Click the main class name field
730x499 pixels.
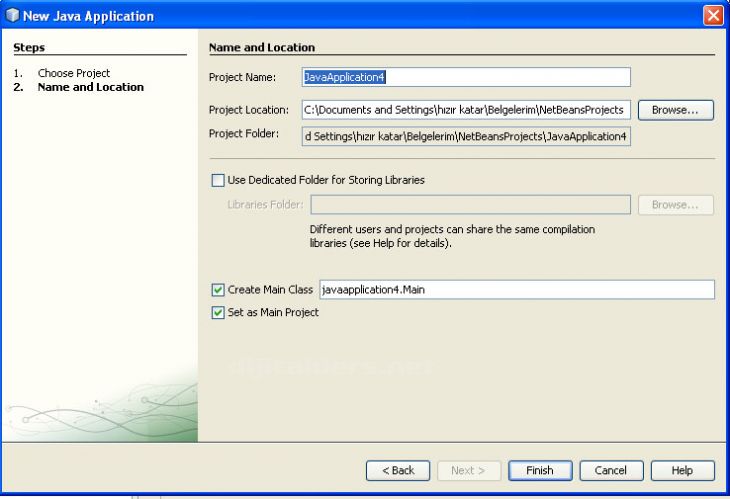tap(517, 290)
